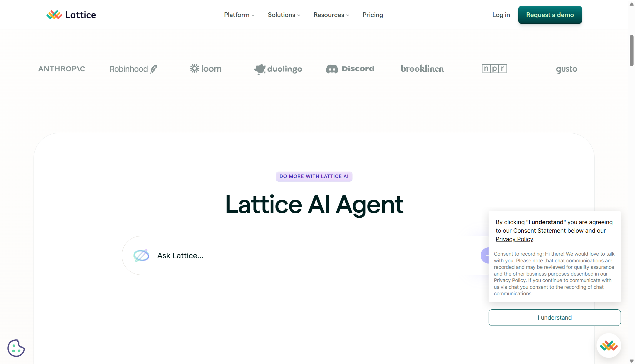635x364 pixels.
Task: Expand the Resources dropdown menu
Action: (331, 15)
